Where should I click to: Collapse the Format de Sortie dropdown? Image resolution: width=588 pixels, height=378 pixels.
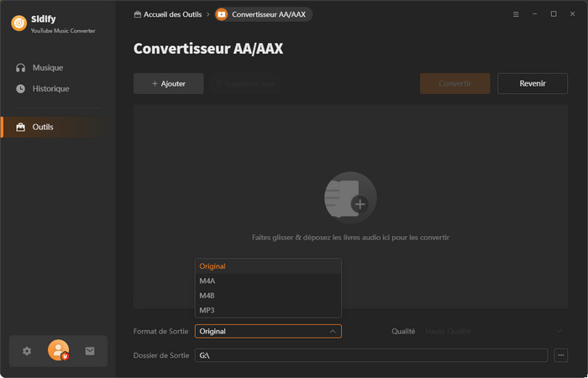coord(332,331)
